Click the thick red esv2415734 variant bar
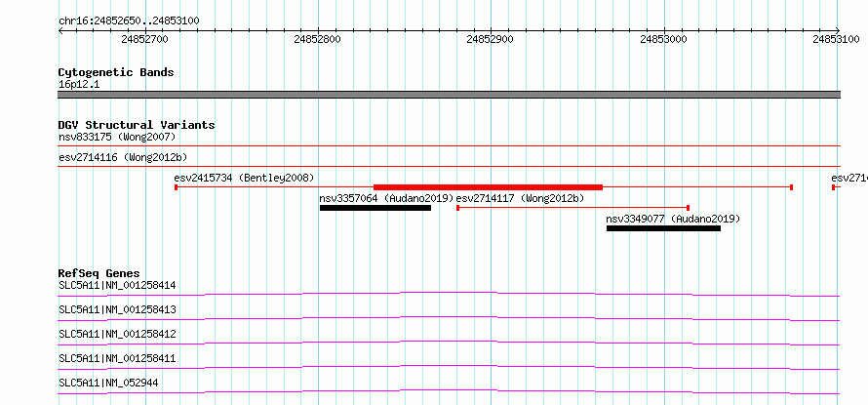The height and width of the screenshot is (405, 868). [x=488, y=187]
